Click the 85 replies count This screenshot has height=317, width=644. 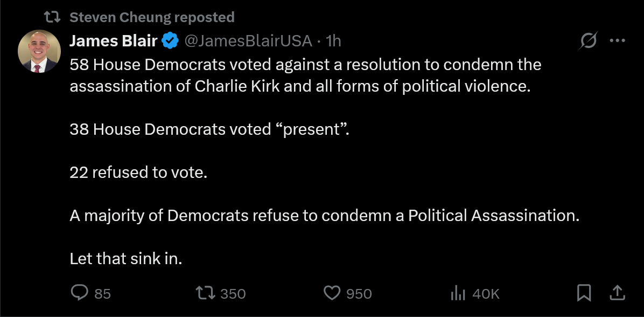click(x=102, y=294)
